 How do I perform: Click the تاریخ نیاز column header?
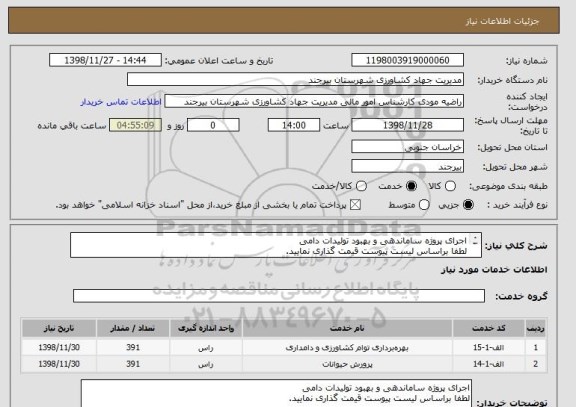(59, 328)
